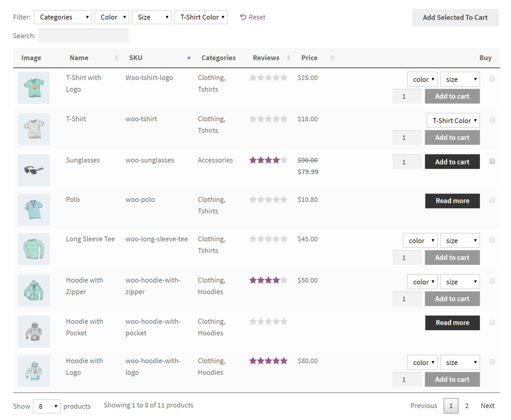This screenshot has width=511, height=420.
Task: Sort by Reviews column arrows
Action: pos(289,58)
